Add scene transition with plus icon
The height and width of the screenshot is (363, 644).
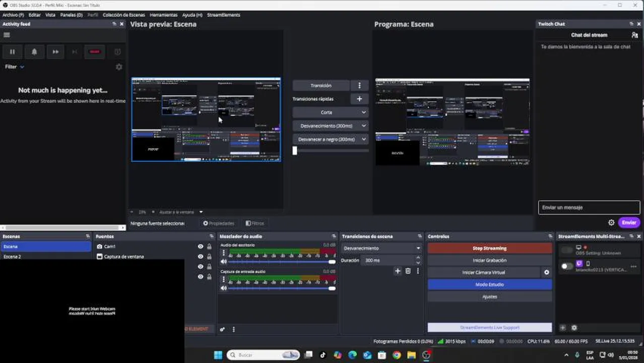coord(398,271)
